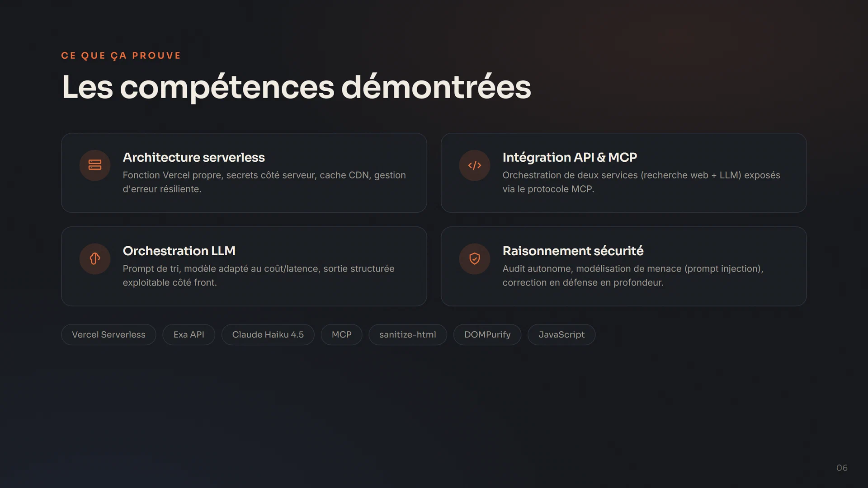The height and width of the screenshot is (488, 868).
Task: Select the DOMPurify tag
Action: pos(487,335)
